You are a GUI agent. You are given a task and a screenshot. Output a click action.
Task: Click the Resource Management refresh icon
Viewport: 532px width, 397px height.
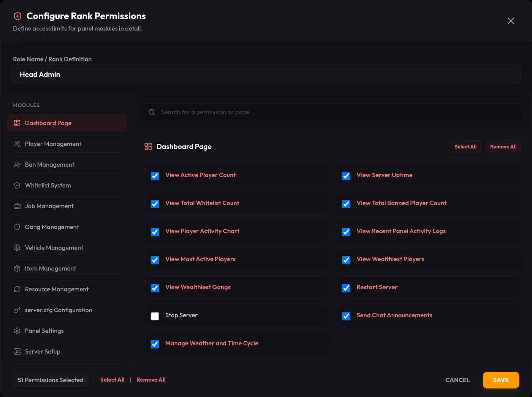point(17,289)
